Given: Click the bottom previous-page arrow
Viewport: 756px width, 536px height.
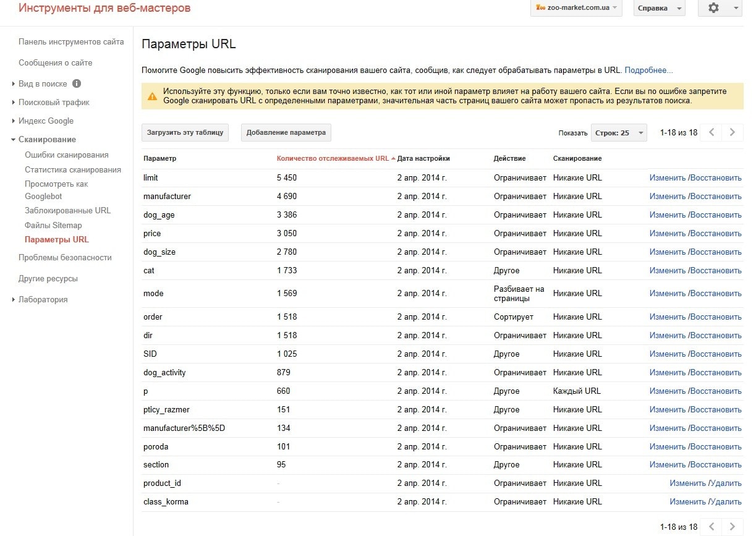Looking at the screenshot, I should [711, 527].
